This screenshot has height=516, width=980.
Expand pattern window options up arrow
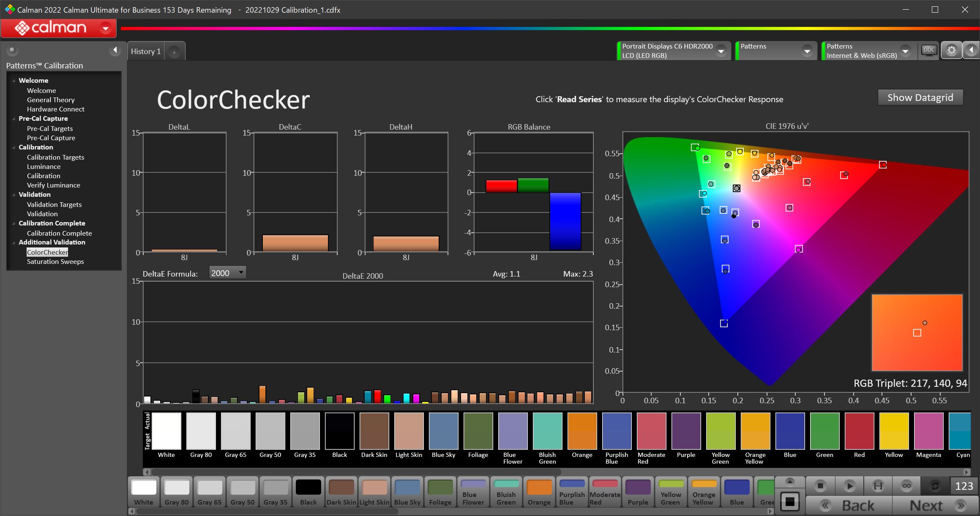click(790, 482)
